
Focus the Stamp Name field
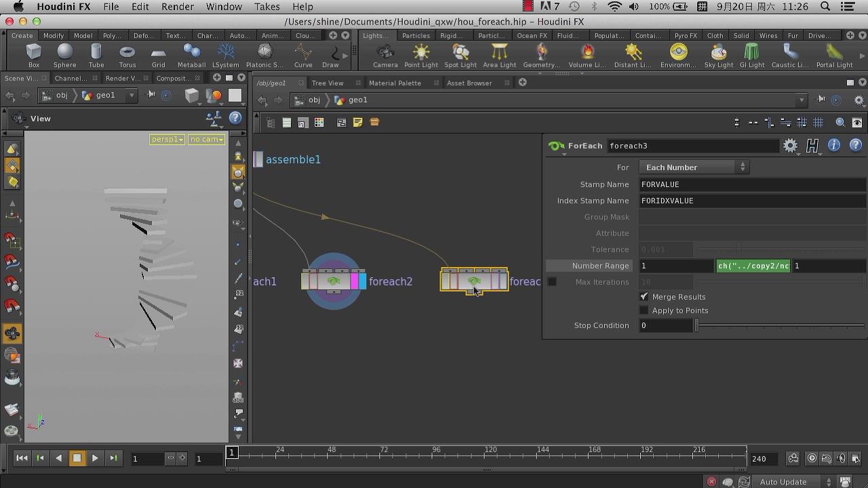click(x=753, y=184)
